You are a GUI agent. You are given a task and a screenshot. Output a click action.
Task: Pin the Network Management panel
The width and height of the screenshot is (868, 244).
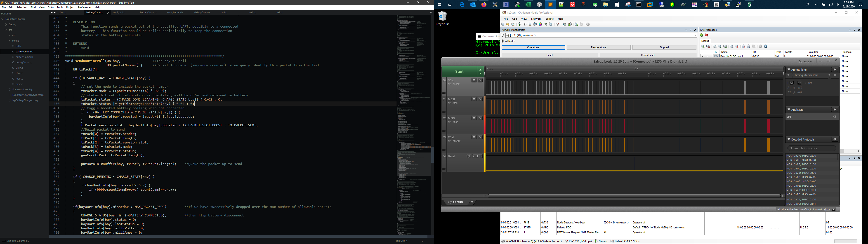pyautogui.click(x=690, y=30)
